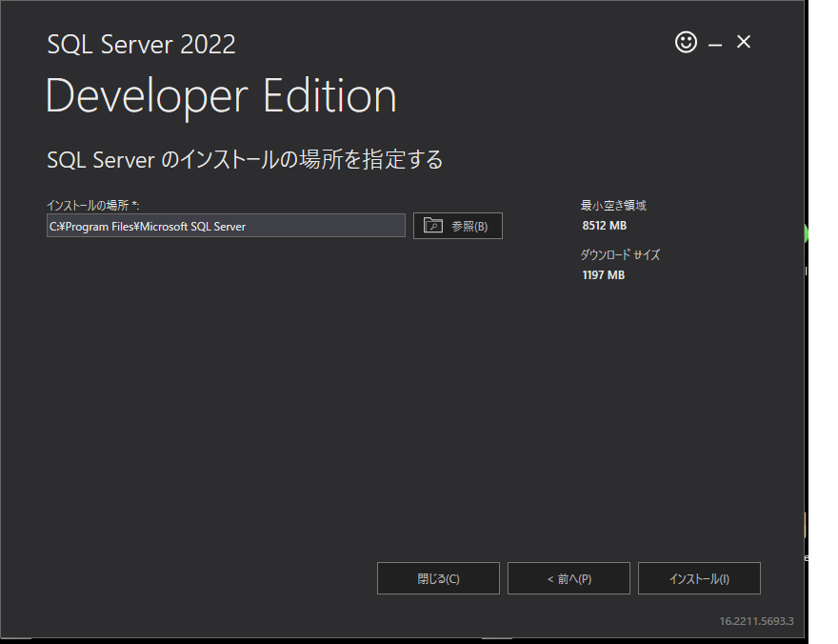Click the end of the path text field
The image size is (838, 644).
[395, 226]
